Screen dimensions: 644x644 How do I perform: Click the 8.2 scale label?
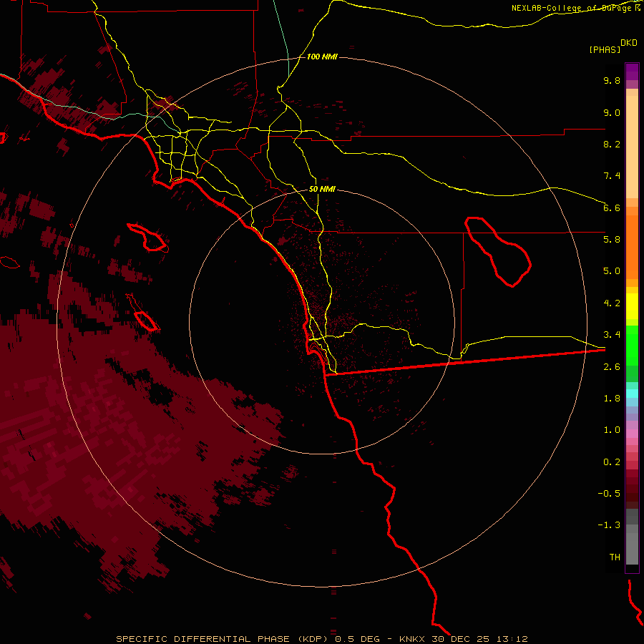click(x=612, y=144)
